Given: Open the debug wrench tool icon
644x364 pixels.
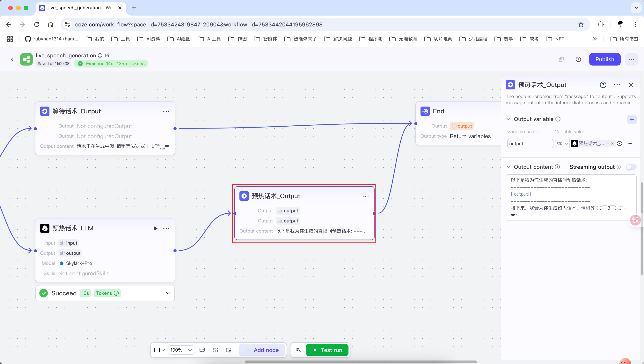Looking at the screenshot, I should 298,350.
